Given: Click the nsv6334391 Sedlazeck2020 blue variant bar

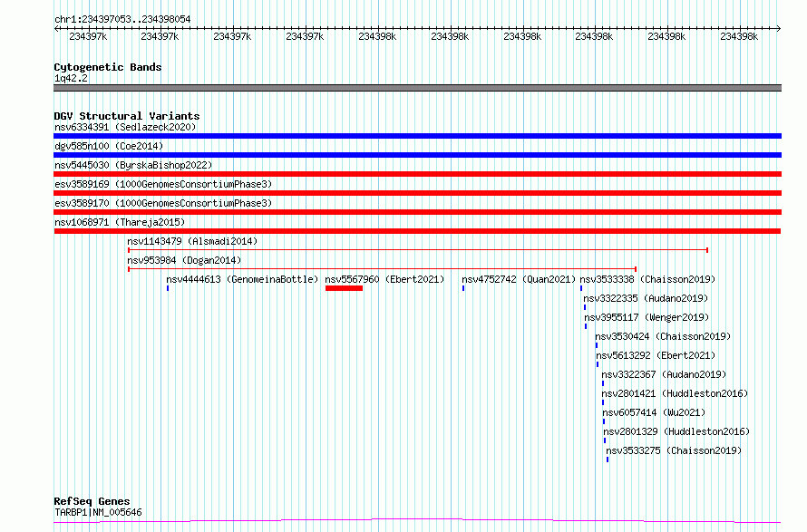Looking at the screenshot, I should tap(417, 136).
